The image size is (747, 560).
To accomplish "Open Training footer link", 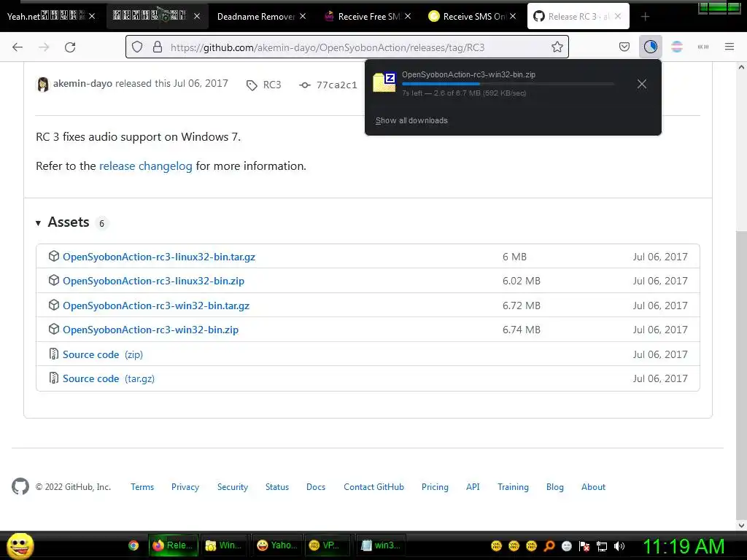I will (513, 486).
